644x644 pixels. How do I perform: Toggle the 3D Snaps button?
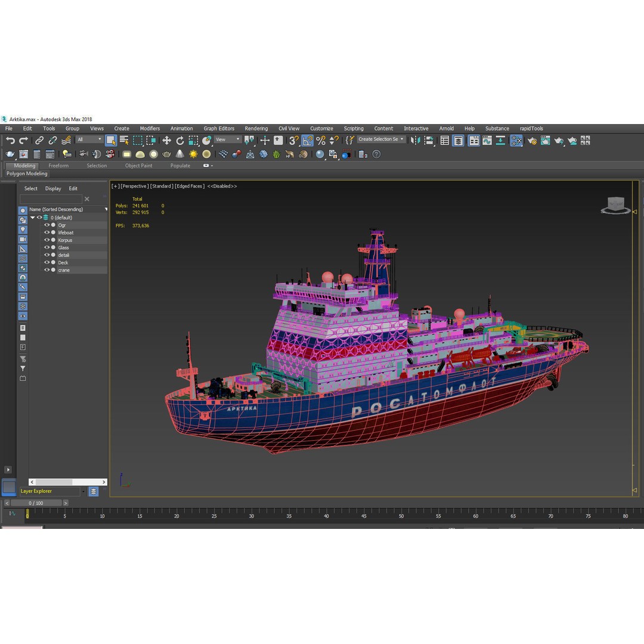tap(293, 141)
